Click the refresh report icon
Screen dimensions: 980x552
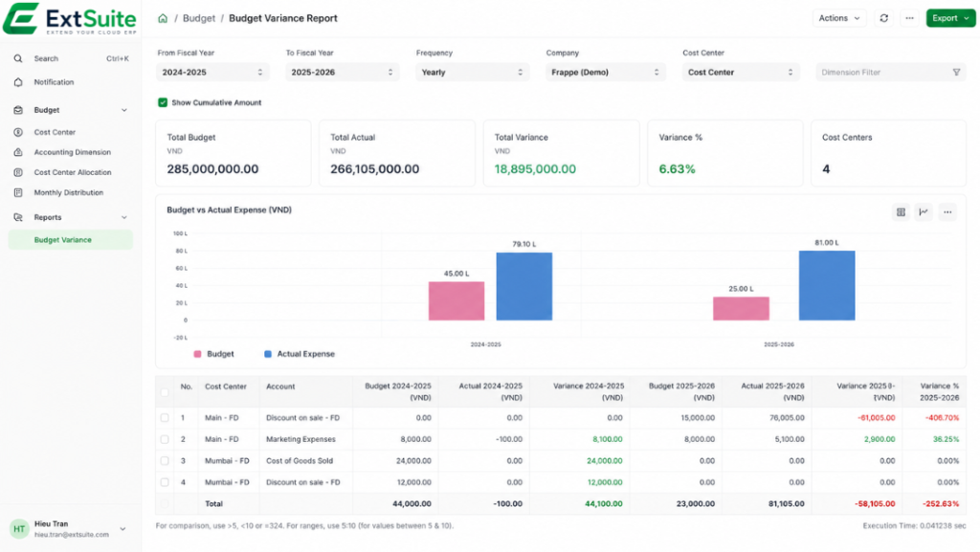click(x=883, y=18)
